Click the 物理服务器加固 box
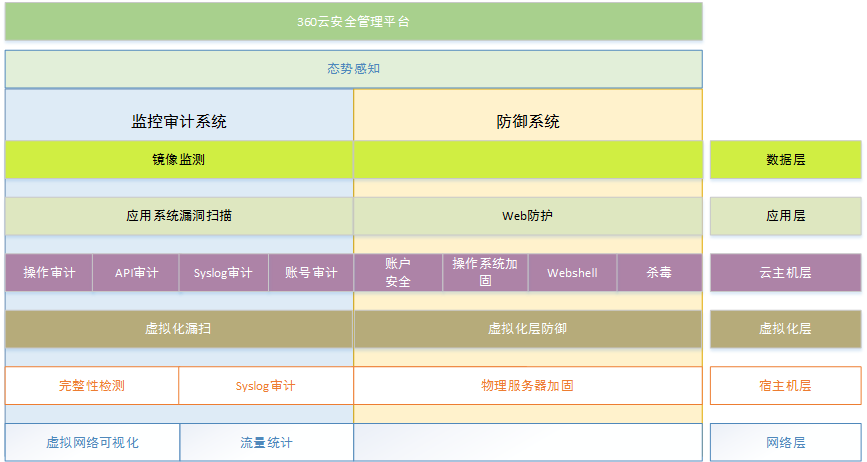Viewport: 867px width, 462px height. (528, 385)
